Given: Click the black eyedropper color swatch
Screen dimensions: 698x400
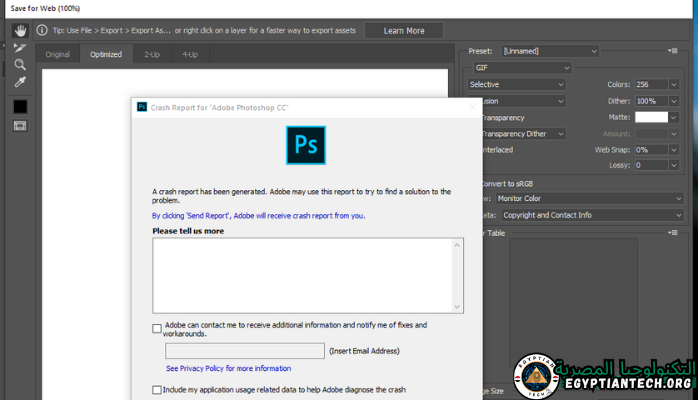Looking at the screenshot, I should [x=20, y=106].
